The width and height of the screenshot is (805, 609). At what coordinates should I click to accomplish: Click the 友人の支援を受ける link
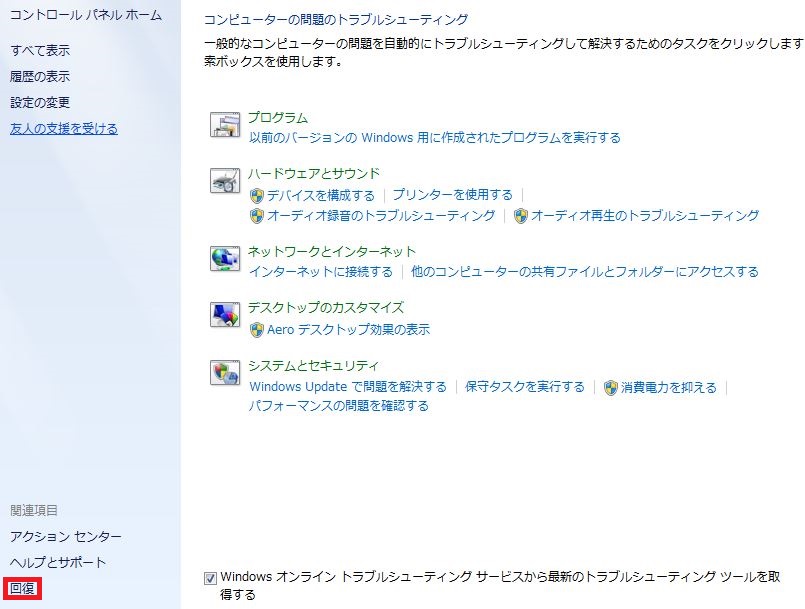pyautogui.click(x=64, y=128)
